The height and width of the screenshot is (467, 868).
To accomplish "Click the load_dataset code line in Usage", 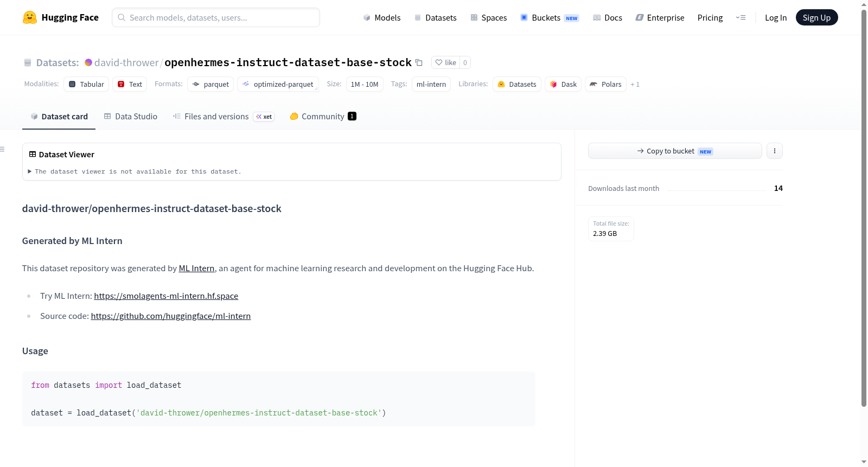I will pyautogui.click(x=208, y=413).
